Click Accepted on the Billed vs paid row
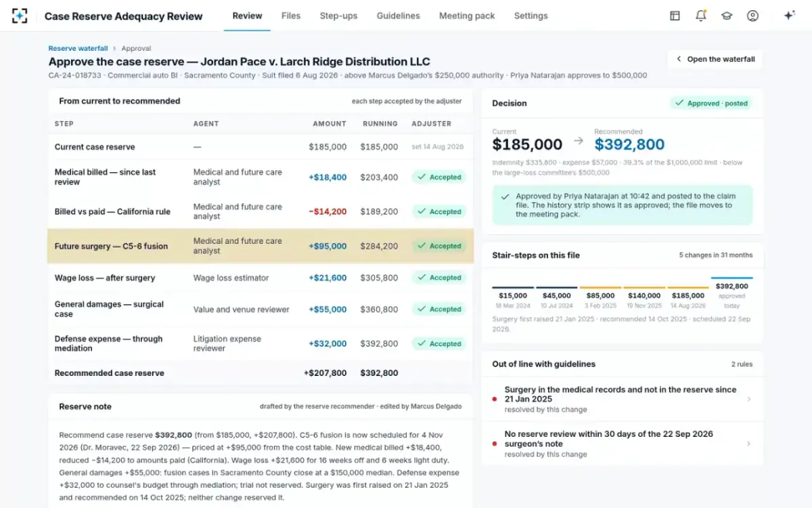The image size is (812, 508). (x=439, y=212)
